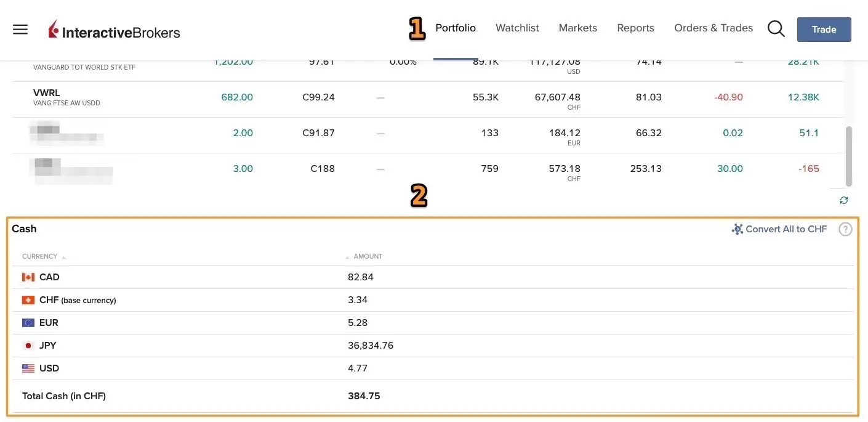This screenshot has height=422, width=868.
Task: Open the search magnifier icon
Action: (776, 29)
